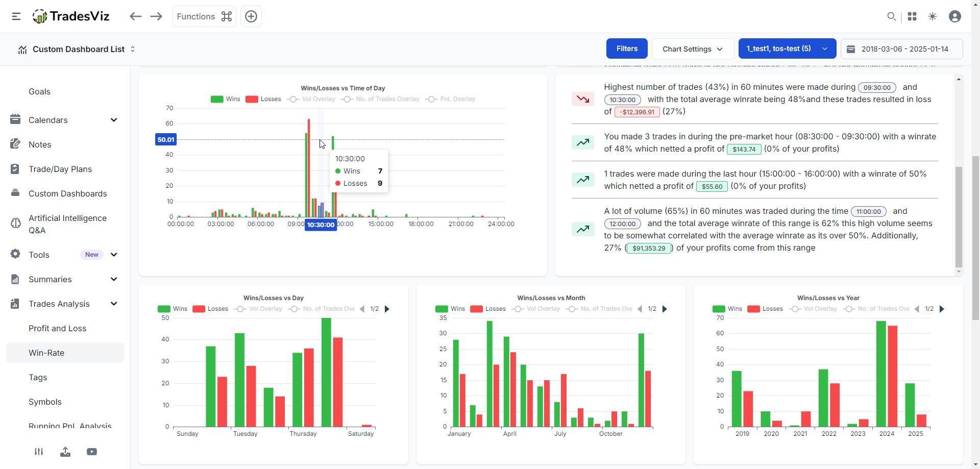Enable No. of Trades Overlay on Time of Day chart
Screen dimensions: 980x469
pos(380,99)
